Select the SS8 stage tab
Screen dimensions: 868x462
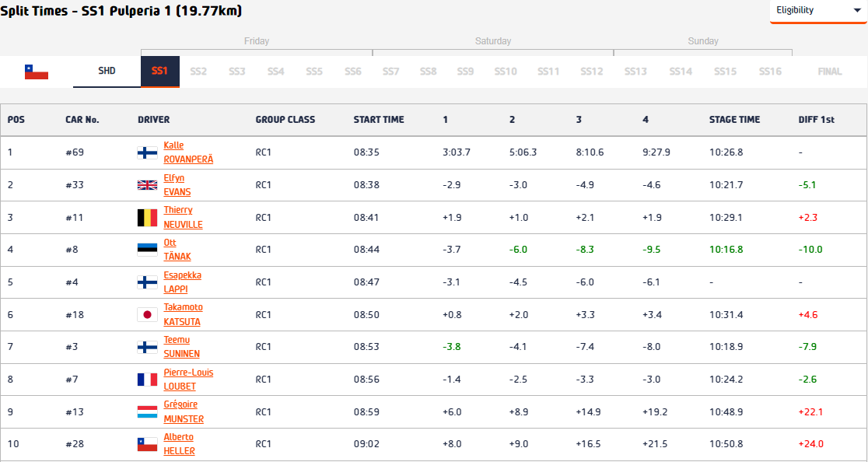(x=428, y=72)
